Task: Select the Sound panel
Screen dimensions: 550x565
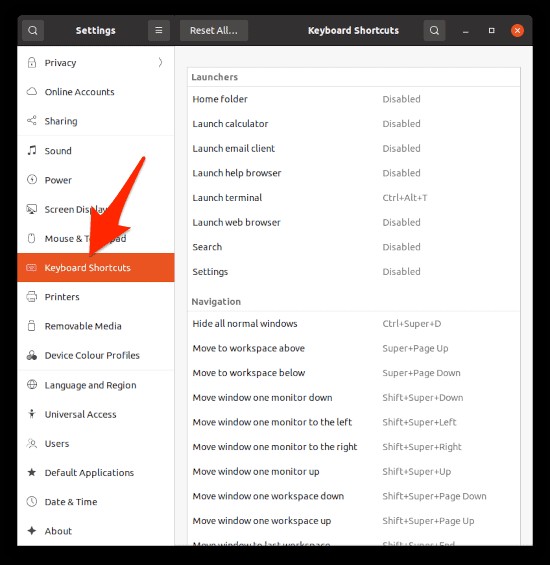Action: (96, 151)
